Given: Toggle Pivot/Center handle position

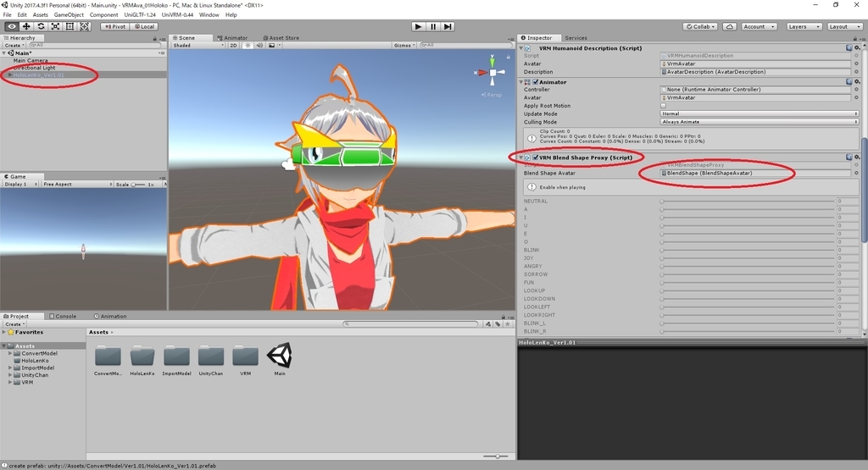Looking at the screenshot, I should pos(115,26).
